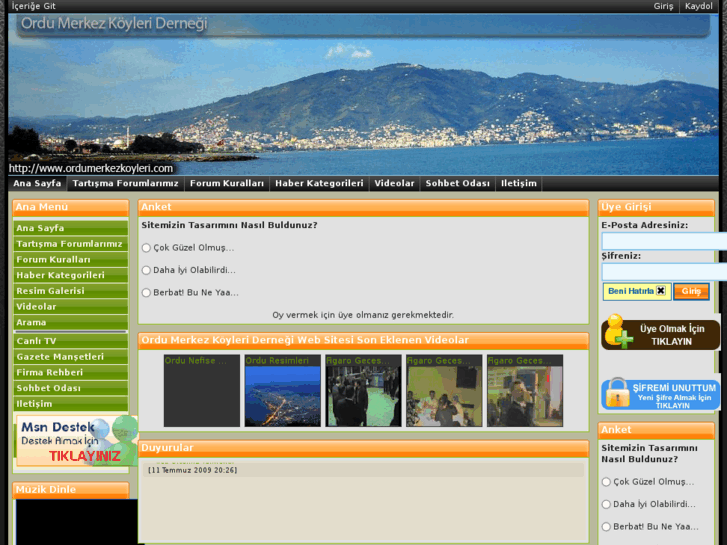The width and height of the screenshot is (727, 545).
Task: Open Sohbet Odası in left Ana Menü
Action: point(71,388)
